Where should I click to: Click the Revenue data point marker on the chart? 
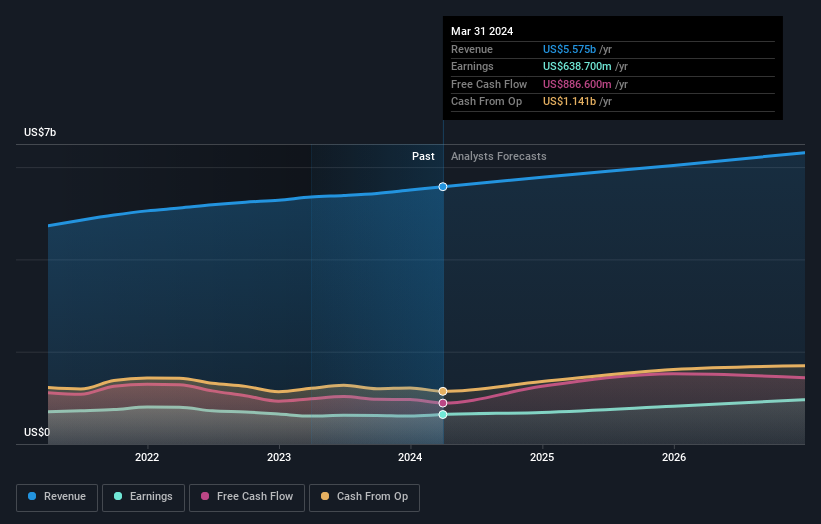443,187
